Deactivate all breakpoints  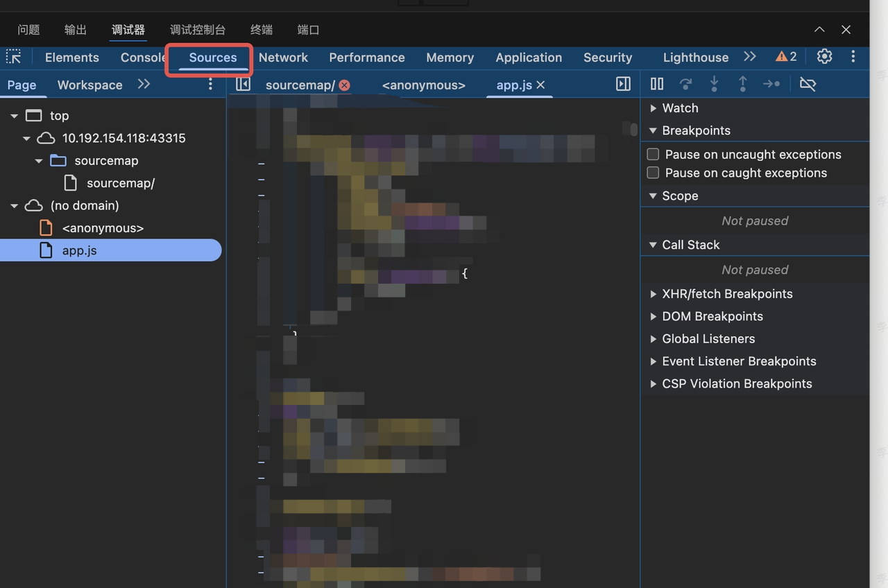[x=808, y=85]
